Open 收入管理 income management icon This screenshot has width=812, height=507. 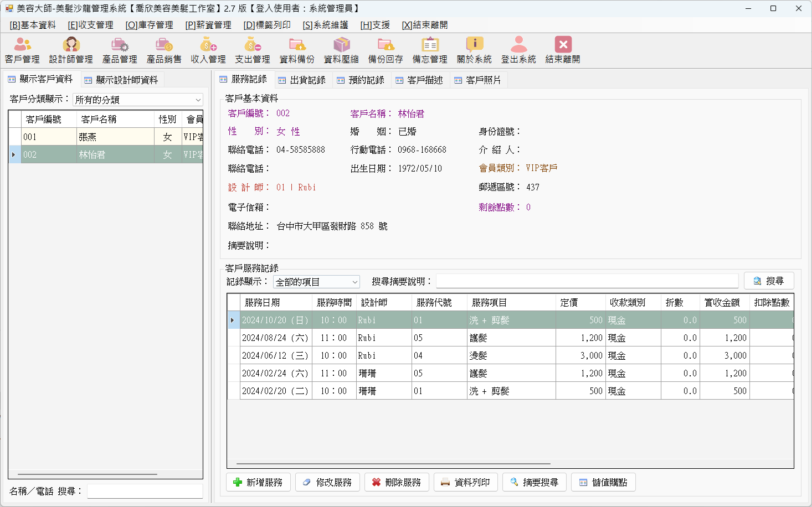point(208,50)
